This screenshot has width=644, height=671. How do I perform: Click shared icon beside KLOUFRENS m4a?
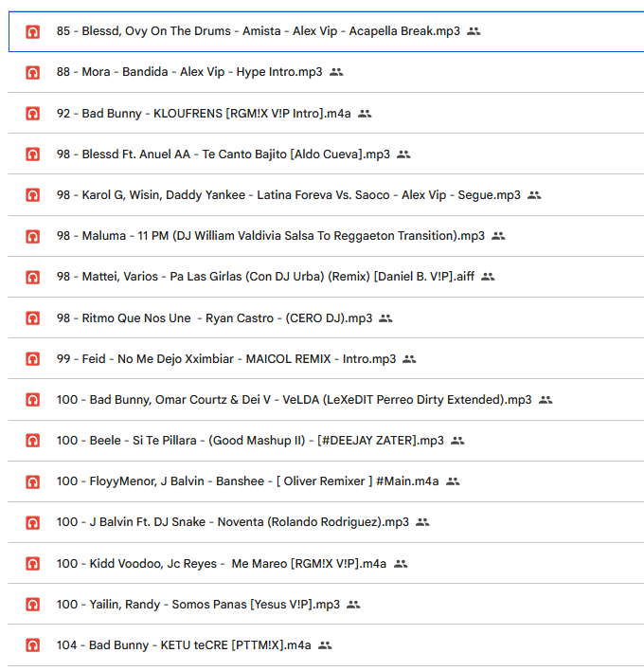pos(365,114)
